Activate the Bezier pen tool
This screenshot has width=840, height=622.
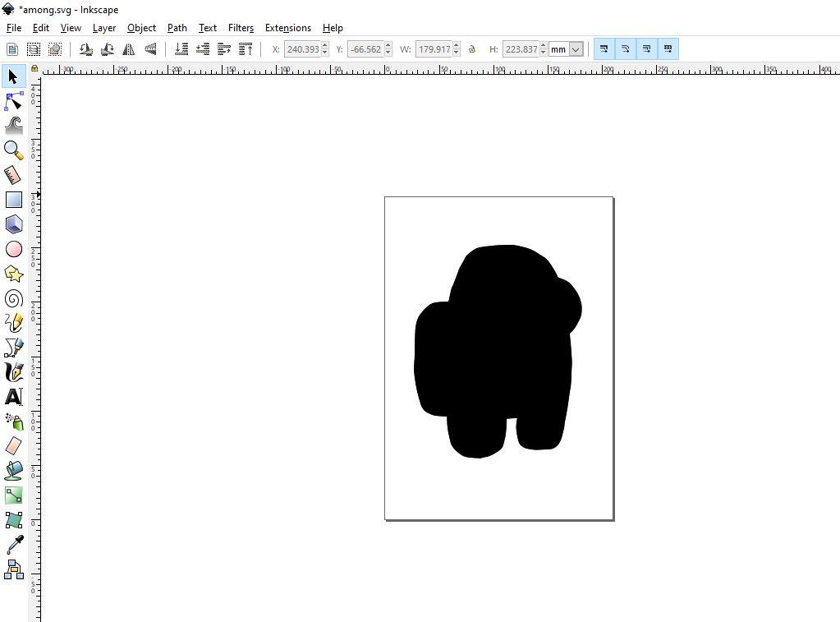click(x=13, y=347)
